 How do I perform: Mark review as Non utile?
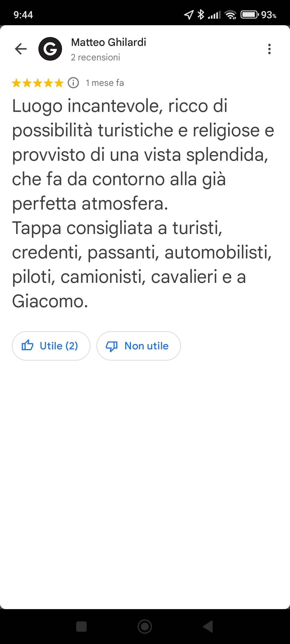pos(139,346)
